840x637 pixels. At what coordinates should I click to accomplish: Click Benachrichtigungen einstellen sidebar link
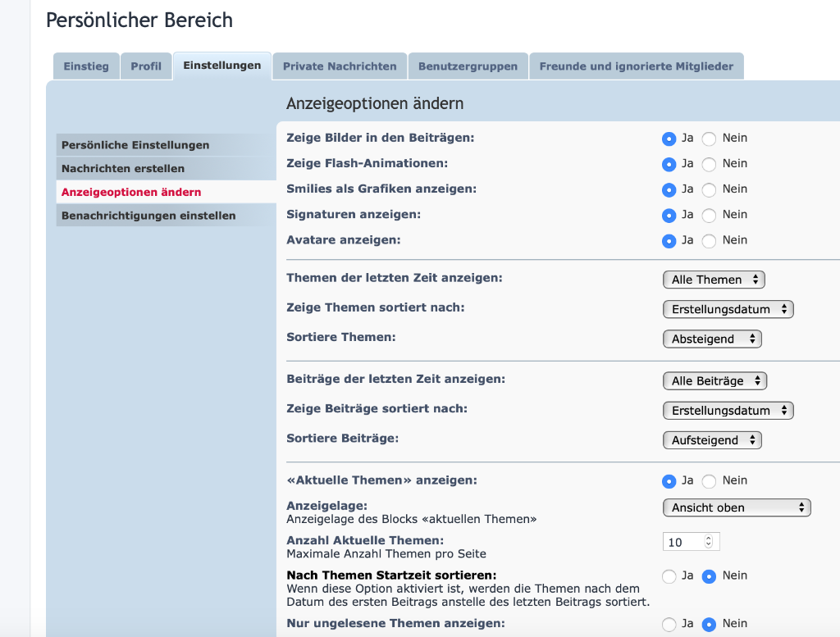(x=148, y=216)
